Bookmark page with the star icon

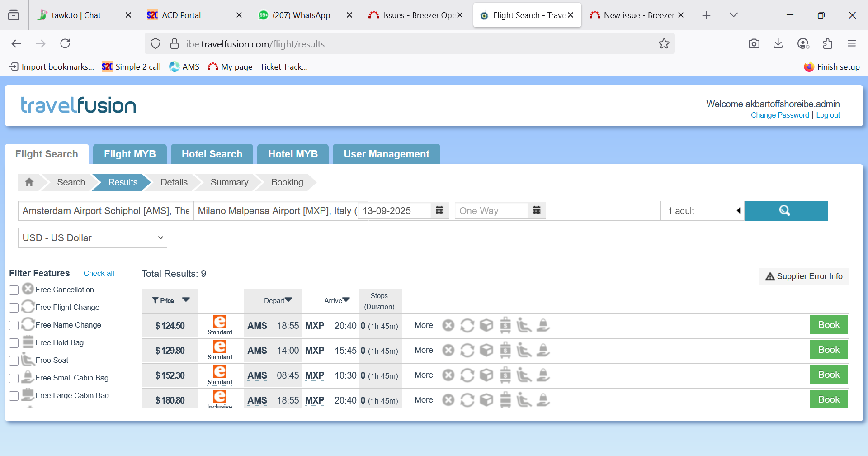click(x=664, y=44)
